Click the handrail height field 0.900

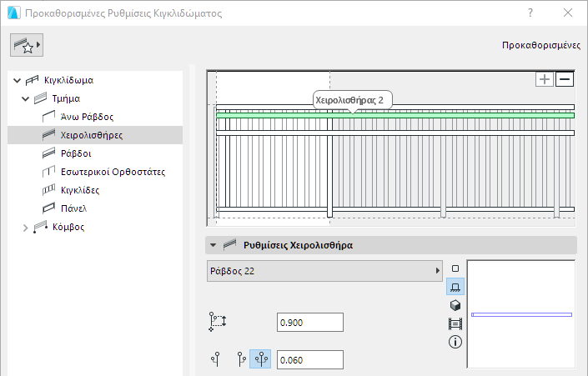[309, 323]
